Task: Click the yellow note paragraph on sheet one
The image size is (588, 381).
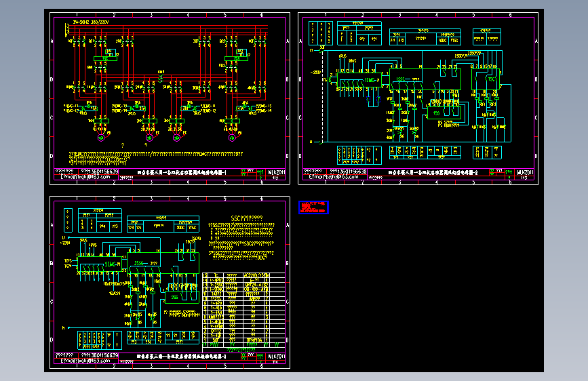Action: coord(155,158)
